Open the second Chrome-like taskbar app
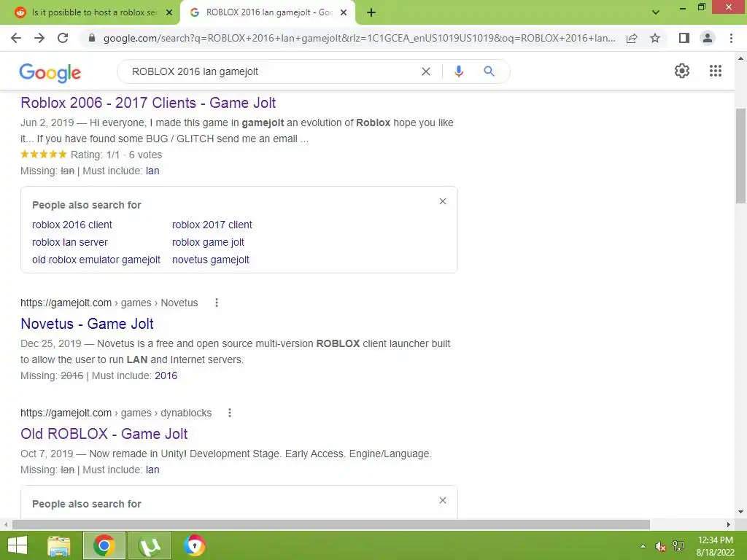The image size is (747, 560). pos(194,545)
